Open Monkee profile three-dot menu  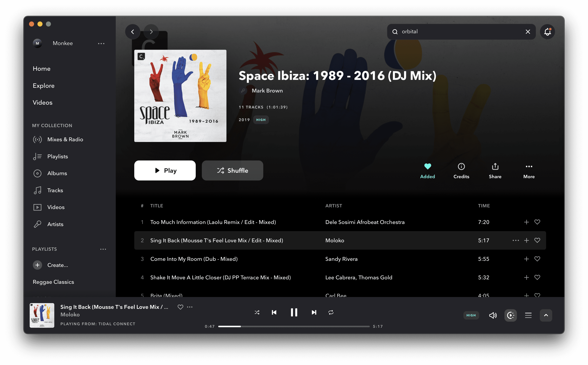(101, 43)
